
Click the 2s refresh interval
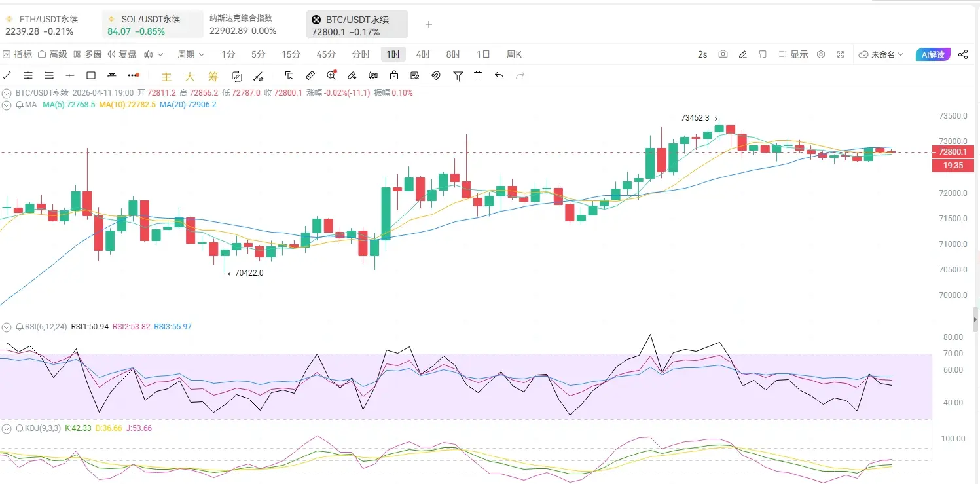pyautogui.click(x=702, y=54)
